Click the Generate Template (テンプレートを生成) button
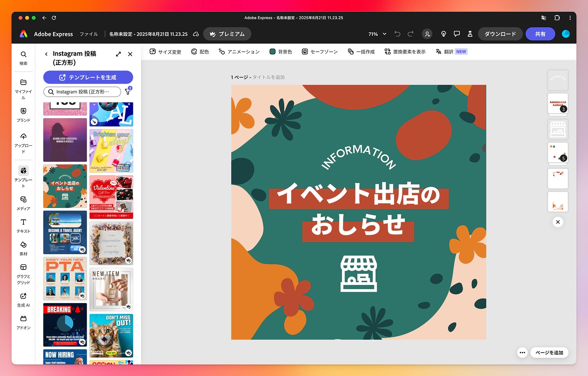 tap(88, 77)
